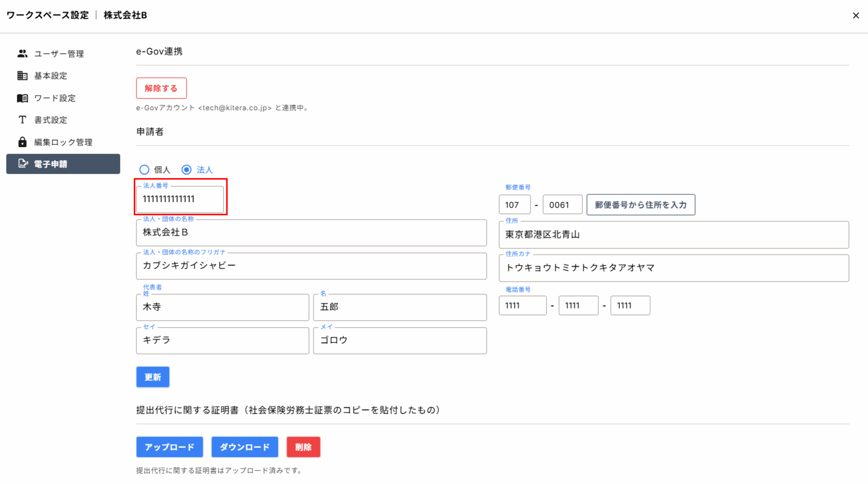Click the T icon for 書式設定
868x484 pixels.
click(x=22, y=120)
